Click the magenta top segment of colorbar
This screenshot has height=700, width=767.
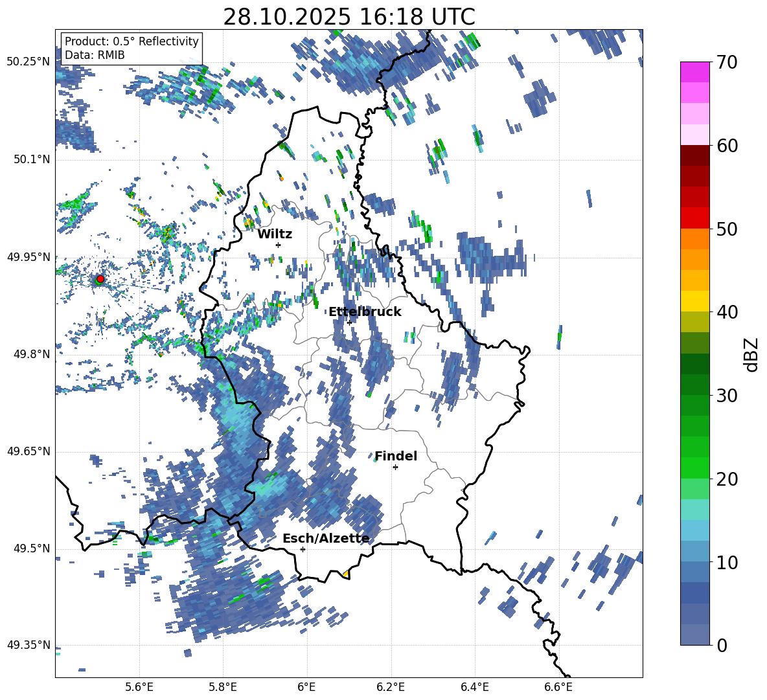click(x=695, y=72)
